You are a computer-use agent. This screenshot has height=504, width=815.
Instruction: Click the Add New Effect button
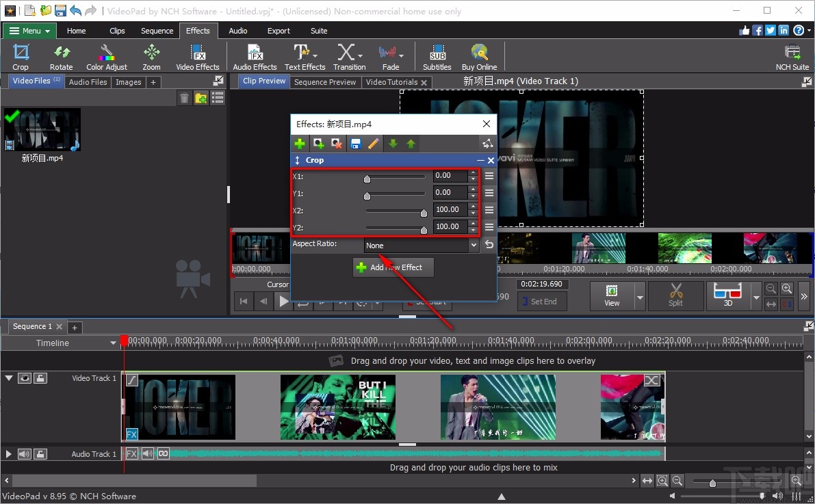point(393,267)
